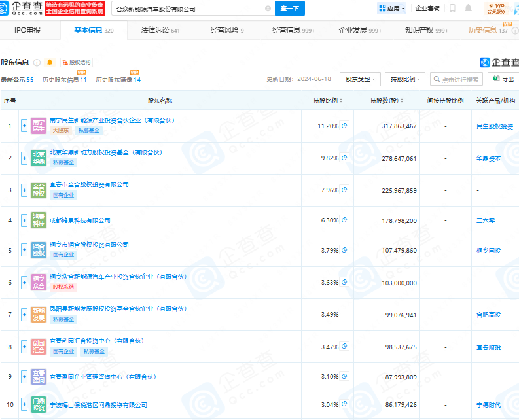Click the 查一下 search button
The image size is (519, 420).
290,9
